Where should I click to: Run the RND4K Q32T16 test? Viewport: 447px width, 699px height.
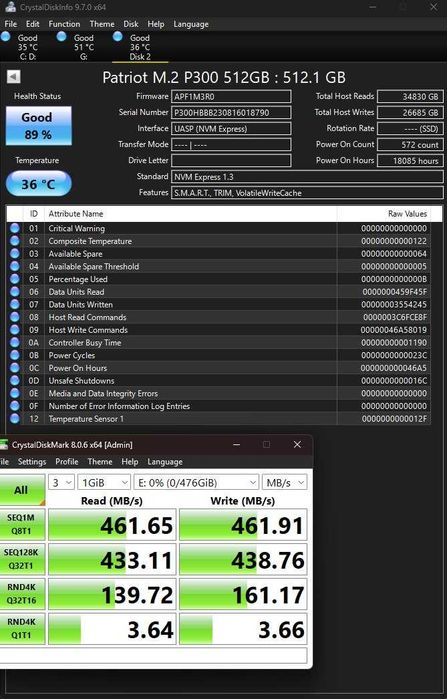pos(21,594)
